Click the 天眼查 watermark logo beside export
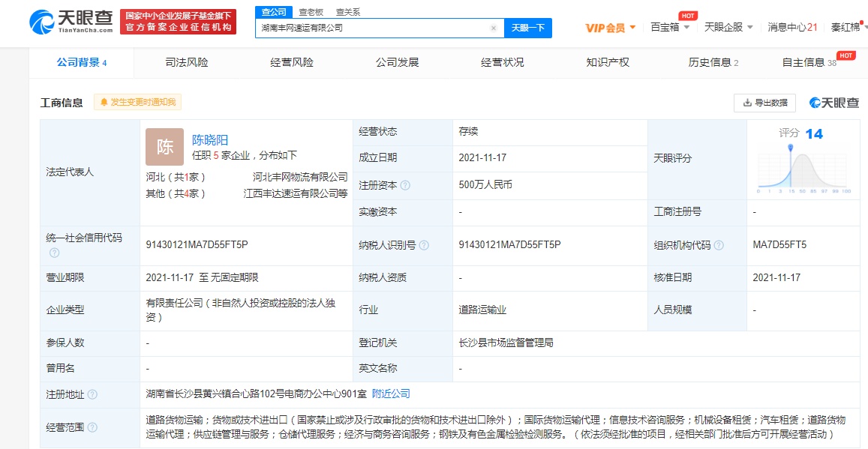868x449 pixels. [x=833, y=102]
